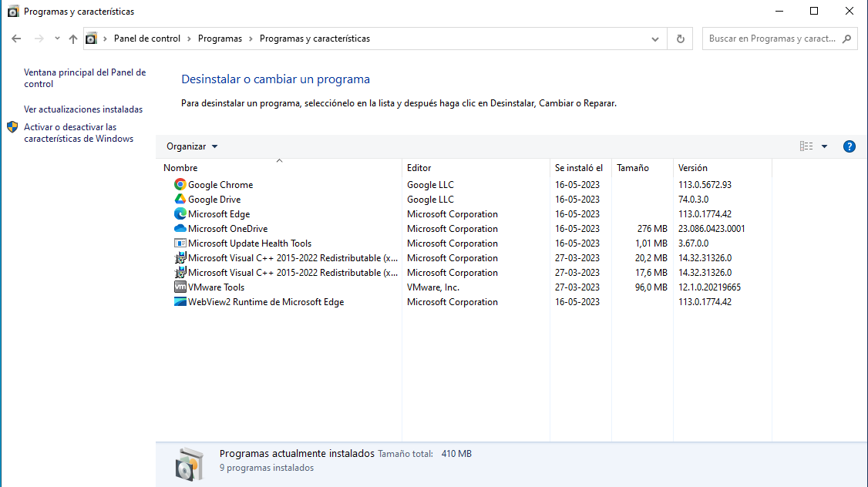This screenshot has width=868, height=487.
Task: Open Ventana principal del Panel de control
Action: (x=85, y=78)
